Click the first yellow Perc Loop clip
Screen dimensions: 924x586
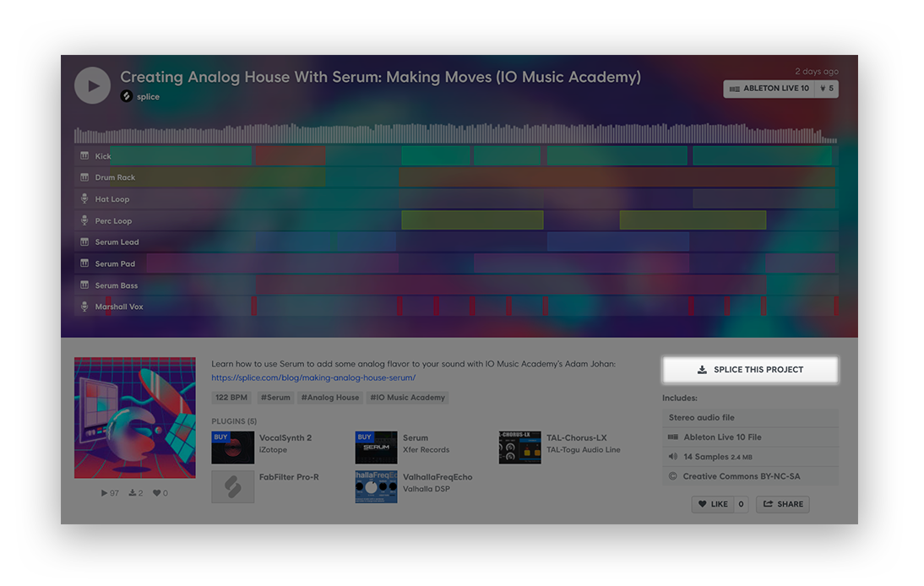[x=472, y=220]
